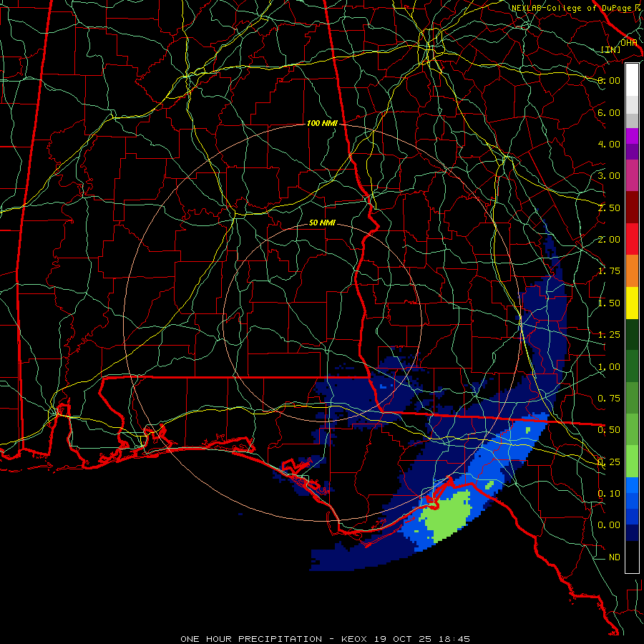Screen dimensions: 644x644
Task: Select the maroon legend color swatch
Action: [632, 208]
